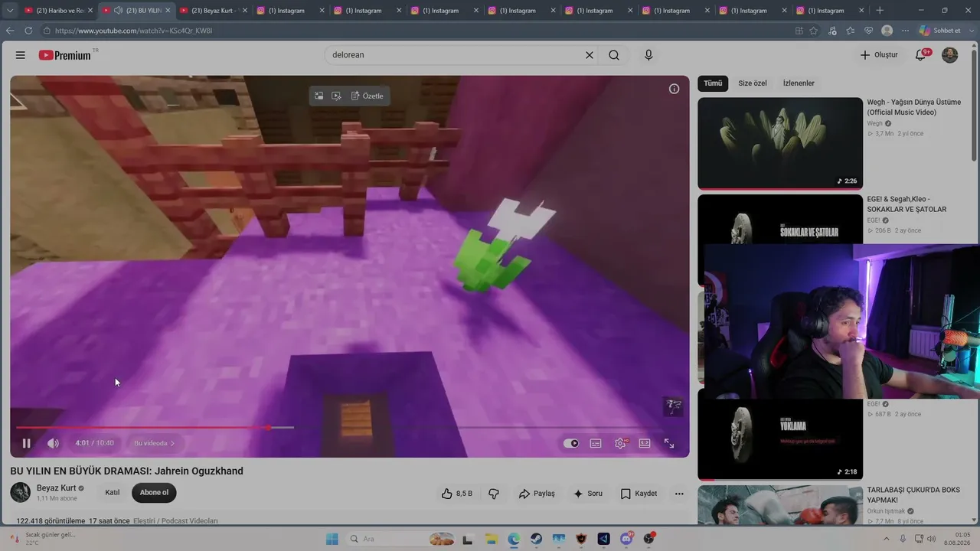Image resolution: width=980 pixels, height=551 pixels.
Task: Open the Beyaz Kurt channel avatar
Action: 21,492
